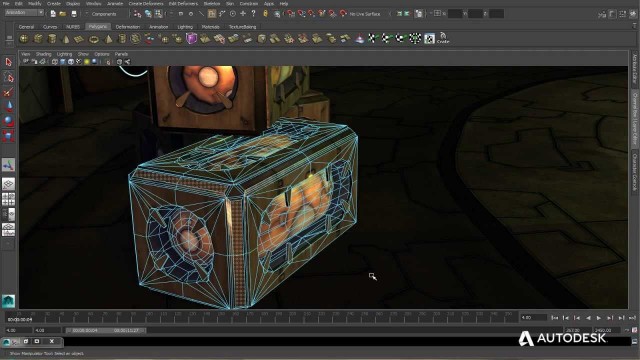Choose the Scale tool
This screenshot has width=640, height=360.
tap(9, 135)
